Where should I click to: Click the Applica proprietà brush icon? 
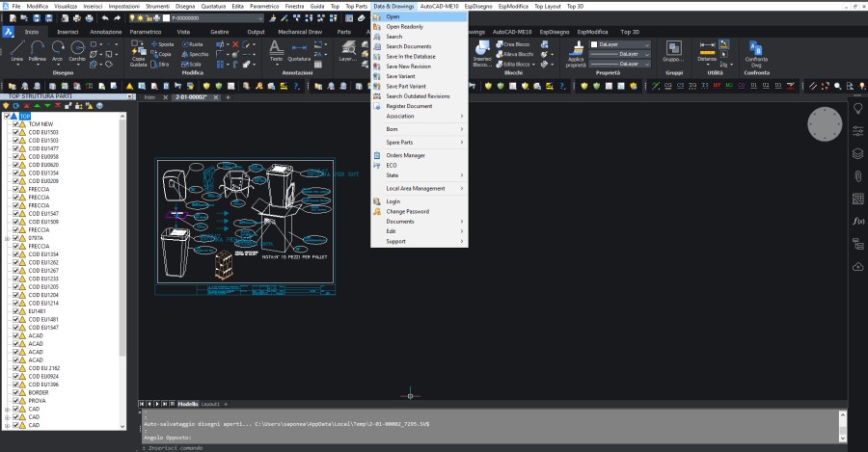580,50
